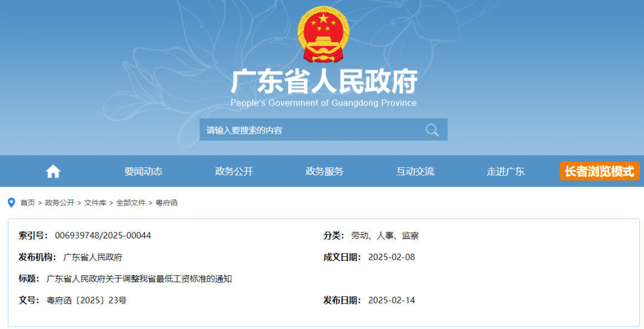Open the 要闻动态 menu
The height and width of the screenshot is (329, 644).
tap(143, 172)
